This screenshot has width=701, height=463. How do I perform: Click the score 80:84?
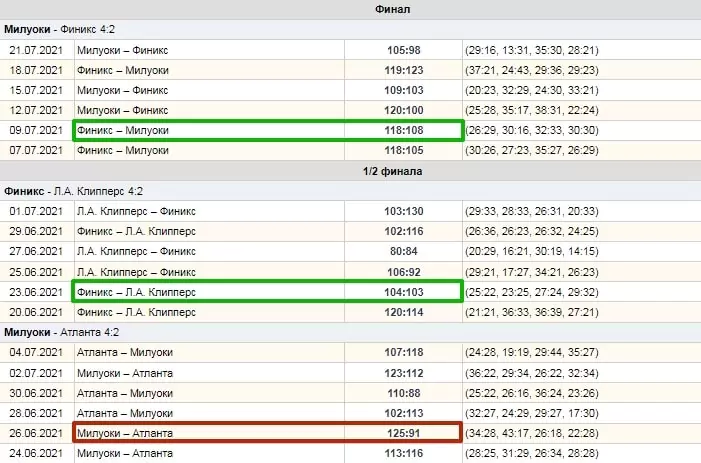(x=404, y=251)
